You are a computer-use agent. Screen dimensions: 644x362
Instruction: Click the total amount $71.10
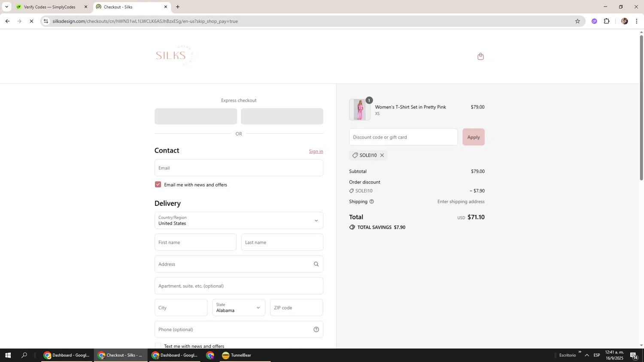pos(476,217)
